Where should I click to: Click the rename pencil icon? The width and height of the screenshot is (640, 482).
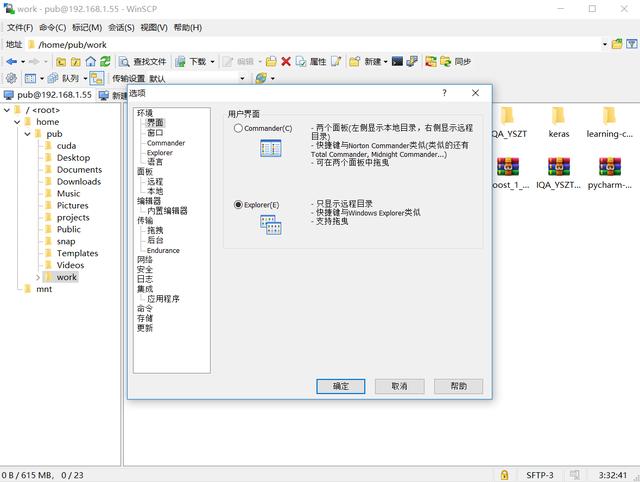(x=336, y=62)
